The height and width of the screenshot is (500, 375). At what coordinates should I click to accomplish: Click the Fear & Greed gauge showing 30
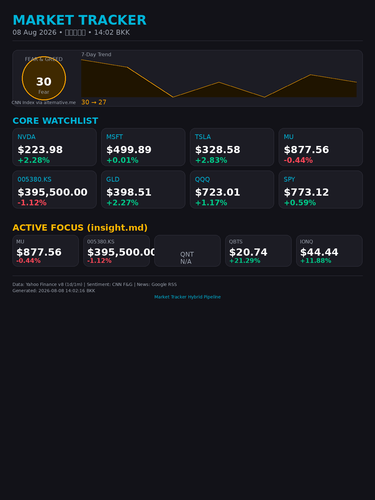44,78
